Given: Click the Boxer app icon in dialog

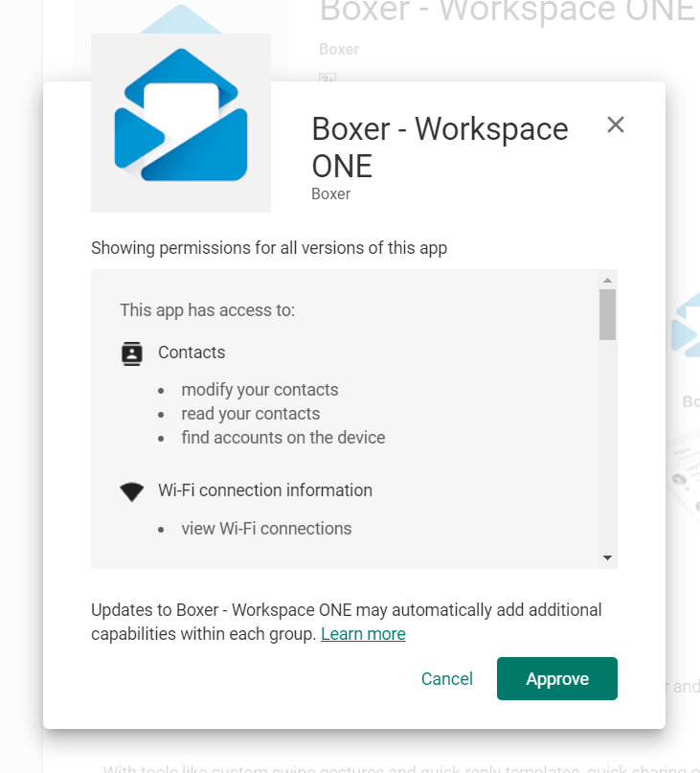Looking at the screenshot, I should click(x=181, y=123).
